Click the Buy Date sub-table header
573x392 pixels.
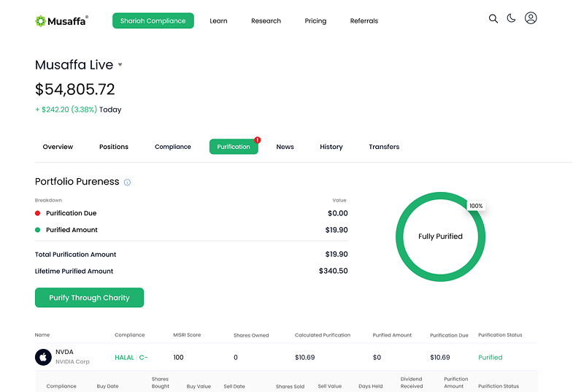click(107, 386)
